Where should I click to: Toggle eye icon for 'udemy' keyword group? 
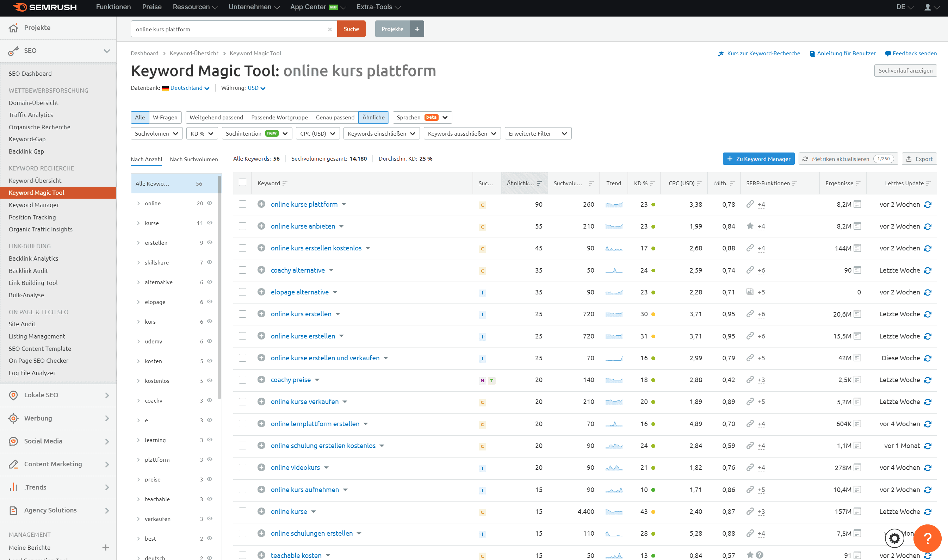(210, 341)
